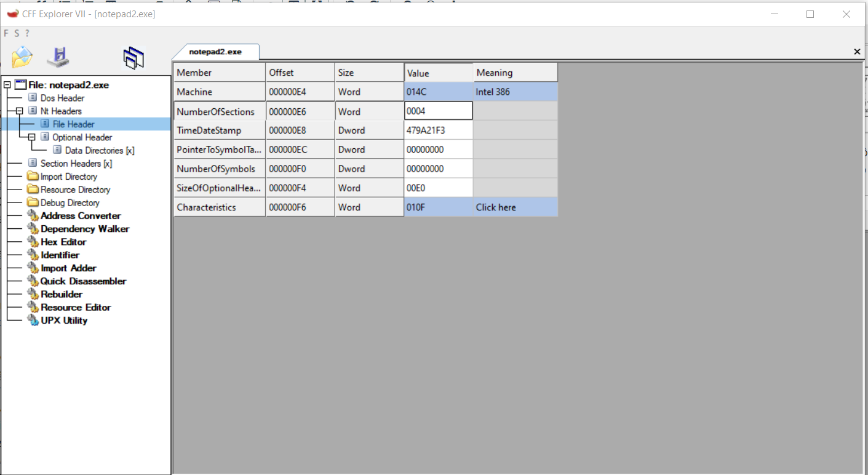868x475 pixels.
Task: Click the save floppy disk toolbar icon
Action: click(x=58, y=57)
